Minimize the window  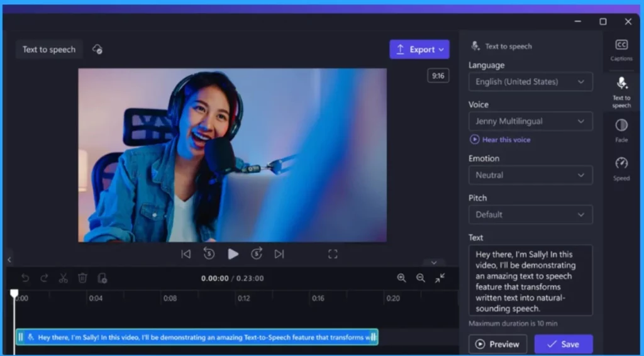point(578,21)
